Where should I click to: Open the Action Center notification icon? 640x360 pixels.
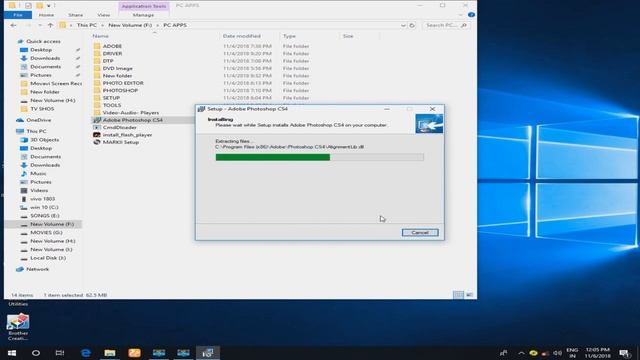(624, 353)
